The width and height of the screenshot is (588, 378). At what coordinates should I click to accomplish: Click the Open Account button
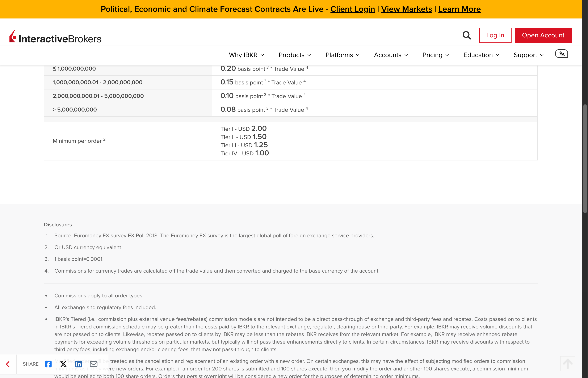point(543,35)
